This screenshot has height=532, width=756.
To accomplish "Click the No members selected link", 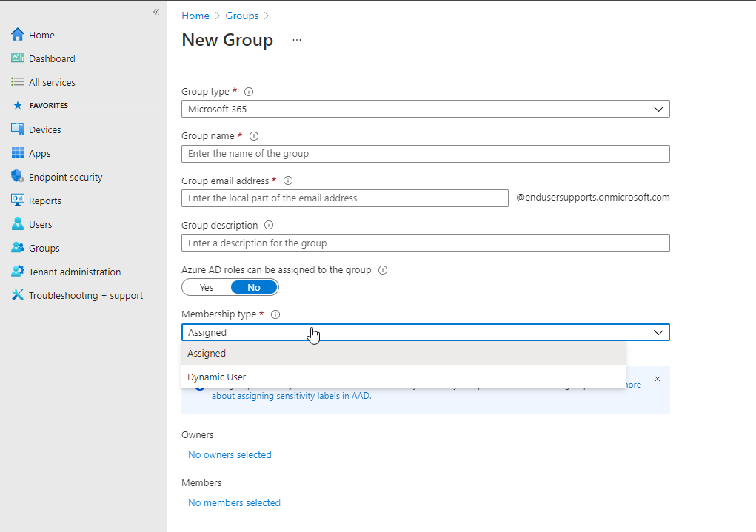I will [x=234, y=502].
